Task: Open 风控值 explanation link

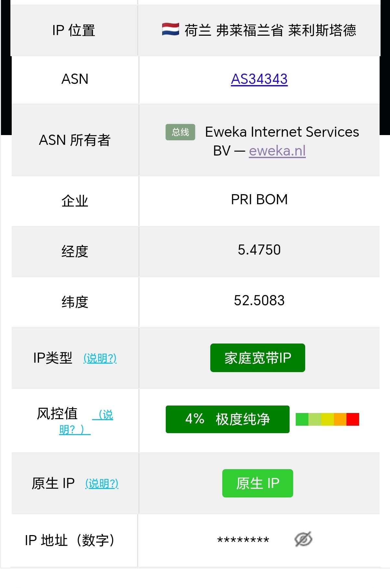Action: (x=86, y=422)
